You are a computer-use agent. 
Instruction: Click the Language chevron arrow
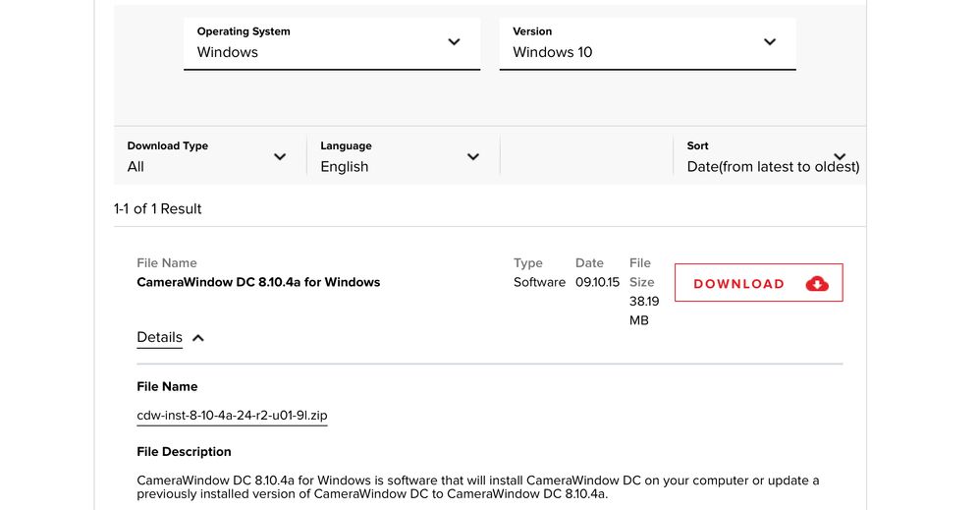tap(473, 157)
